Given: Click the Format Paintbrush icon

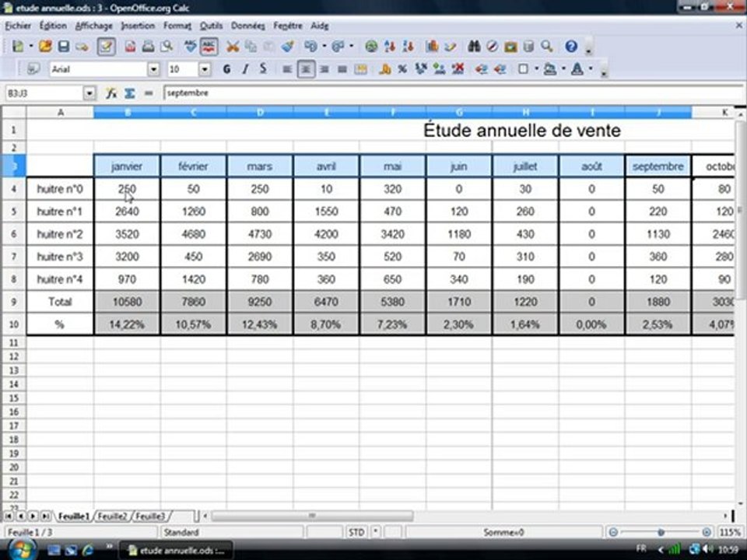Looking at the screenshot, I should point(287,46).
